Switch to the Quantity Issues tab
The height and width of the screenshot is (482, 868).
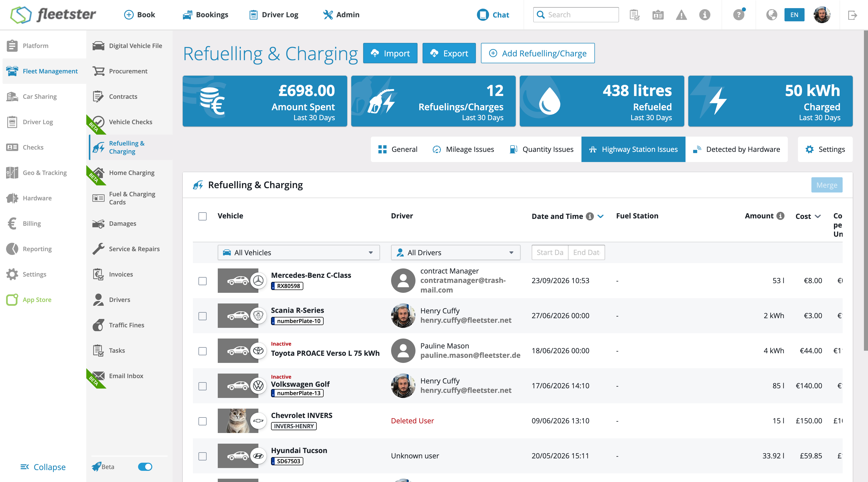pos(542,149)
